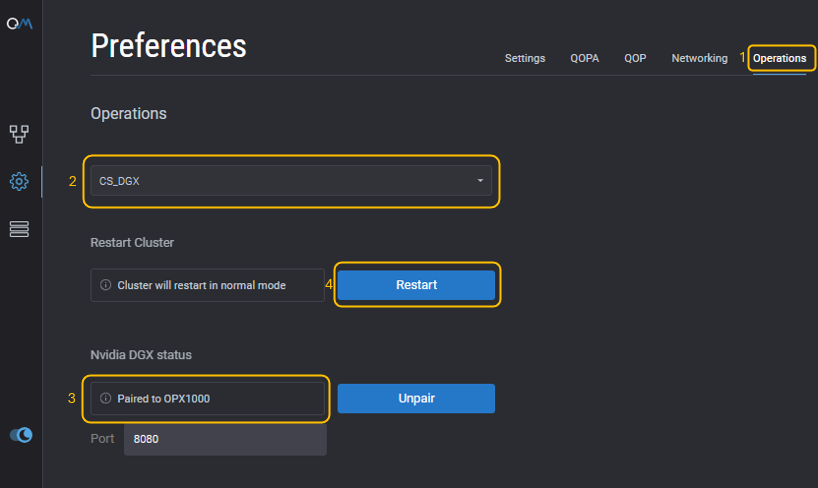Select the settings gear icon in sidebar
Viewport: 818px width, 488px height.
19,181
